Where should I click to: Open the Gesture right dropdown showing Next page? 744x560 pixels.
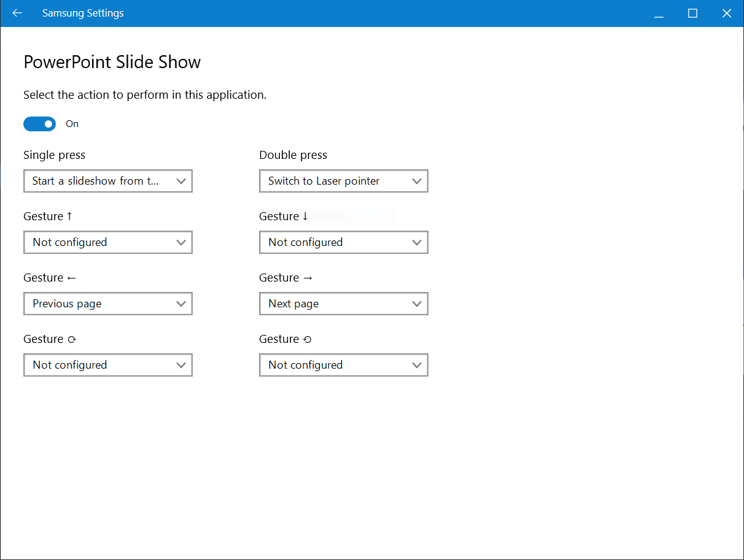(x=344, y=304)
